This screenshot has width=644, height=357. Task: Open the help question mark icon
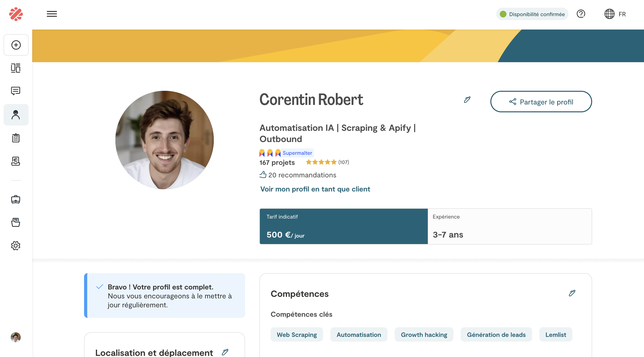click(581, 14)
